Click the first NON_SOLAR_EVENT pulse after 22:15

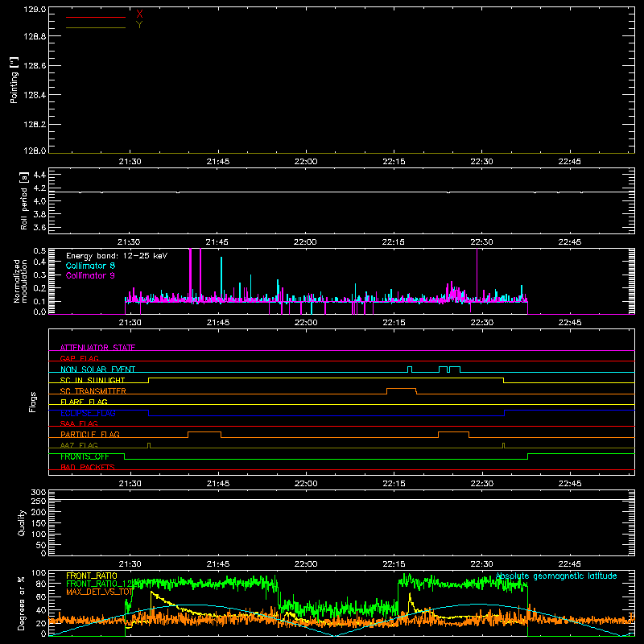(x=410, y=369)
